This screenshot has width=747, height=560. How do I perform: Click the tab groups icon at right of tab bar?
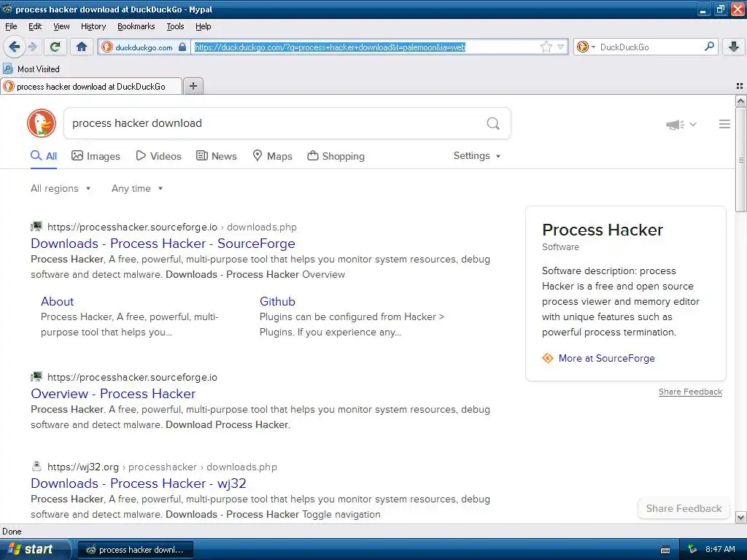(x=740, y=86)
